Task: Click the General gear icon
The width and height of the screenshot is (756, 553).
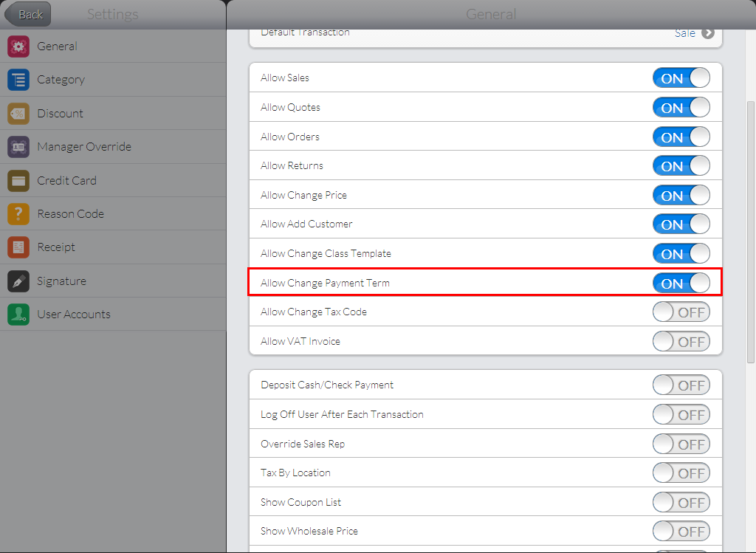Action: [18, 47]
